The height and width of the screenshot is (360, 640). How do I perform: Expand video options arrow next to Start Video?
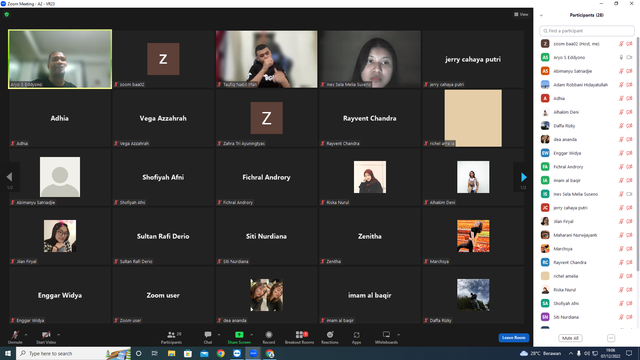click(58, 335)
